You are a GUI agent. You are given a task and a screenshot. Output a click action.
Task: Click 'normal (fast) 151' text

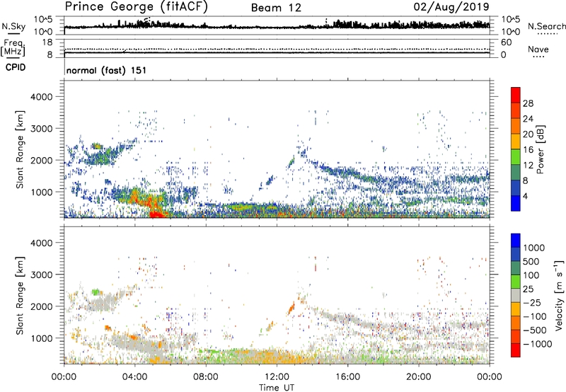click(x=107, y=70)
